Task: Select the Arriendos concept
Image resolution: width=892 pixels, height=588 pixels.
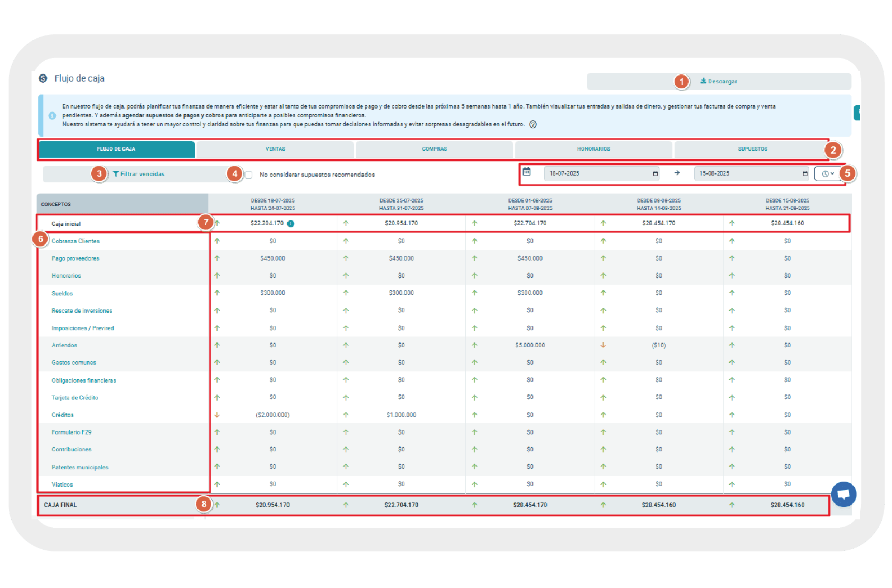Action: tap(65, 345)
